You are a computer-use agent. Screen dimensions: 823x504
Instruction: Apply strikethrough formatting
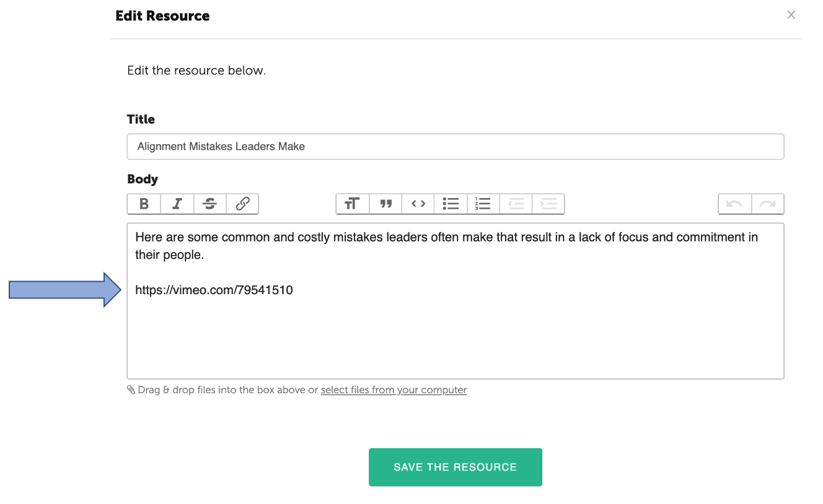(x=210, y=204)
